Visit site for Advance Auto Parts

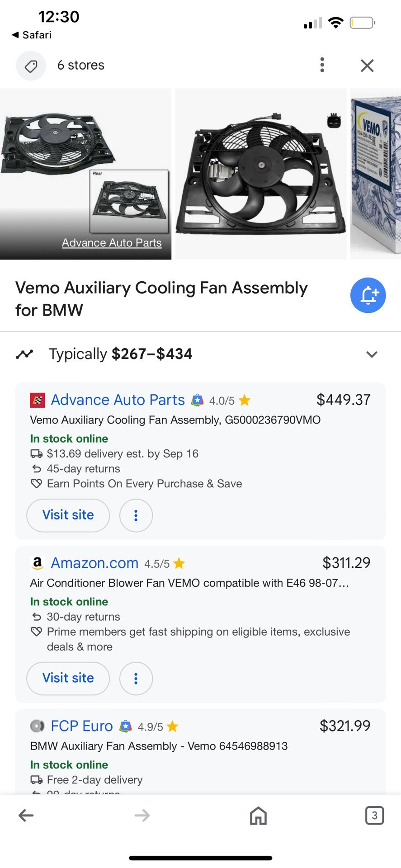point(68,515)
